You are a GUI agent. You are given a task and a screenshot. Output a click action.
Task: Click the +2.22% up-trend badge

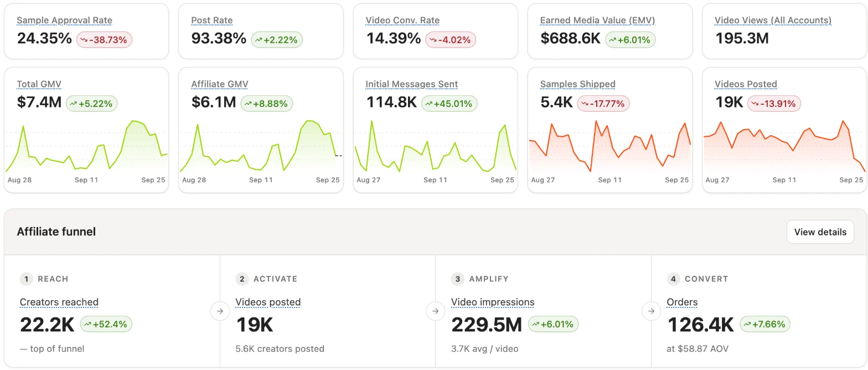277,40
